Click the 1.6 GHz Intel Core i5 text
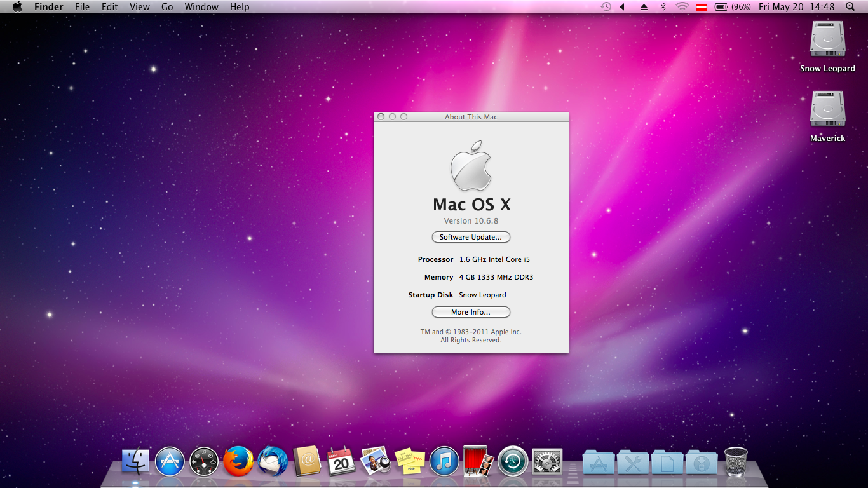 coord(494,259)
